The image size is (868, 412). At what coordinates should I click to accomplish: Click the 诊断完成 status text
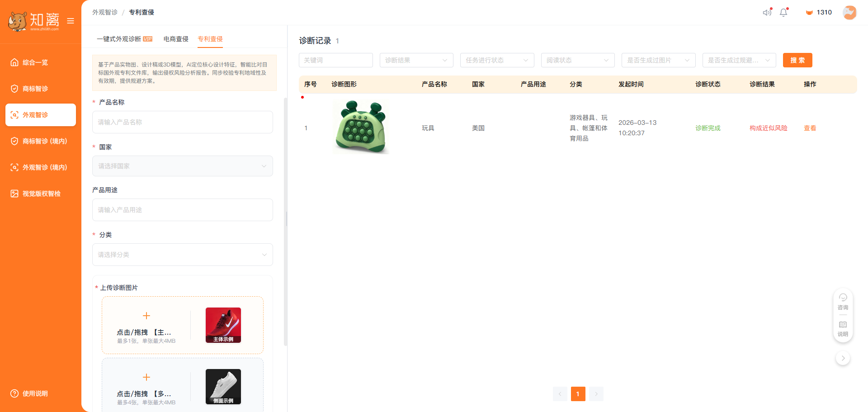[708, 128]
